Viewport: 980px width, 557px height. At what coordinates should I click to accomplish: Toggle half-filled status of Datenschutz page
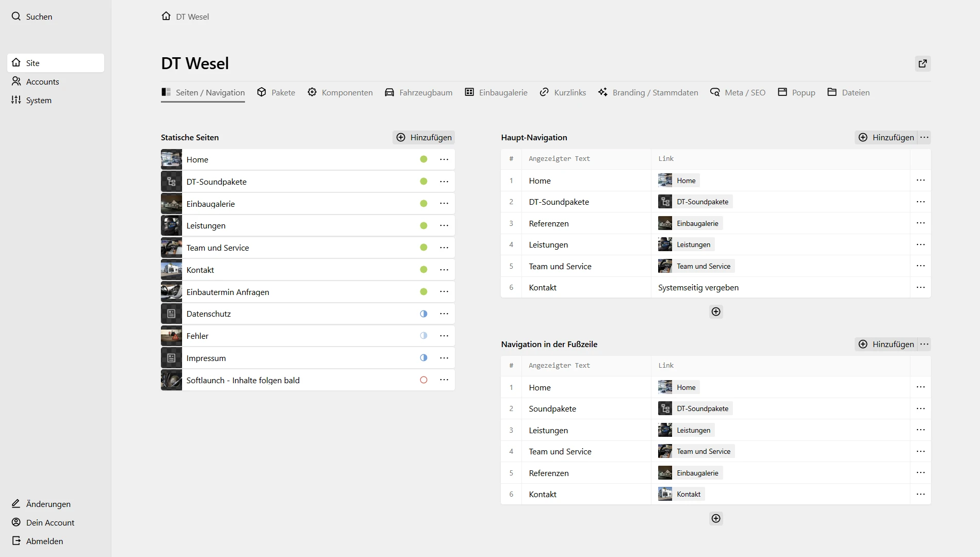coord(423,314)
